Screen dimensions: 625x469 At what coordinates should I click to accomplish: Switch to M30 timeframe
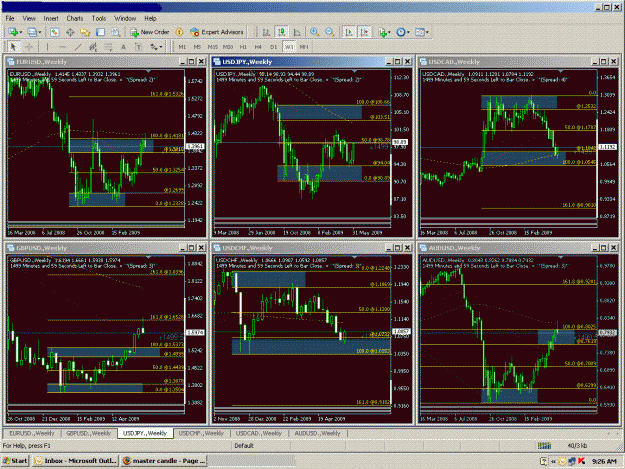(228, 47)
